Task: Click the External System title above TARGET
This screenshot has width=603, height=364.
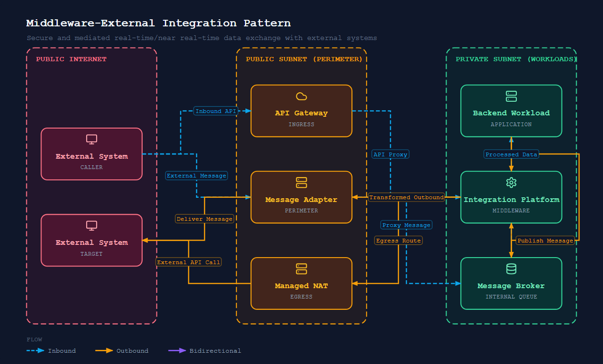Action: [x=91, y=243]
